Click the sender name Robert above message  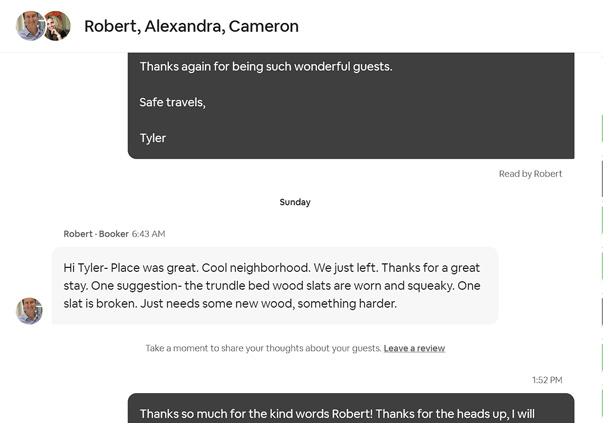coord(77,234)
